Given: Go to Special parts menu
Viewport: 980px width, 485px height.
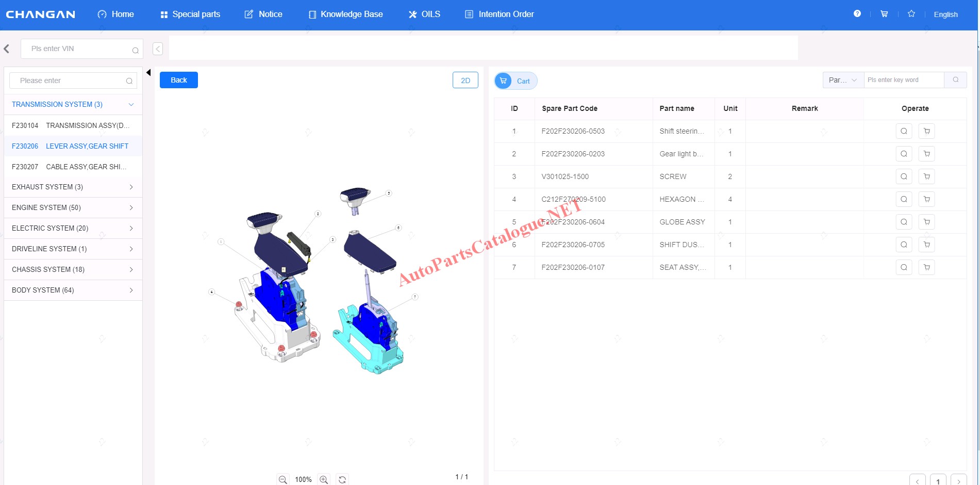Looking at the screenshot, I should 190,14.
